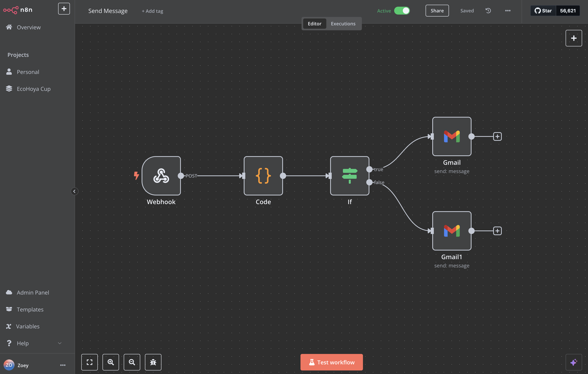Image resolution: width=588 pixels, height=374 pixels.
Task: Fit workflow to view icon
Action: [x=89, y=362]
